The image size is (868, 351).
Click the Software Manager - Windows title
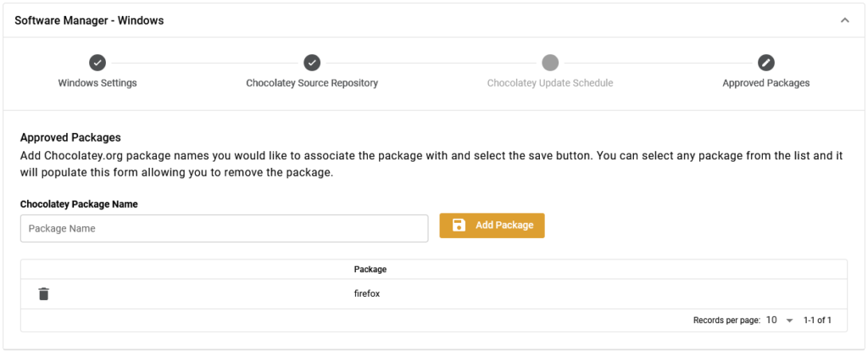[89, 20]
